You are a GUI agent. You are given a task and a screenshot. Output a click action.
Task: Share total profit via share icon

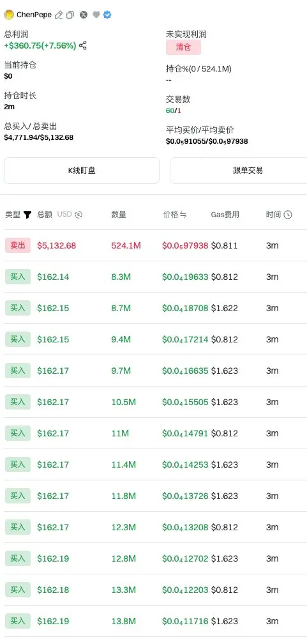pyautogui.click(x=83, y=45)
